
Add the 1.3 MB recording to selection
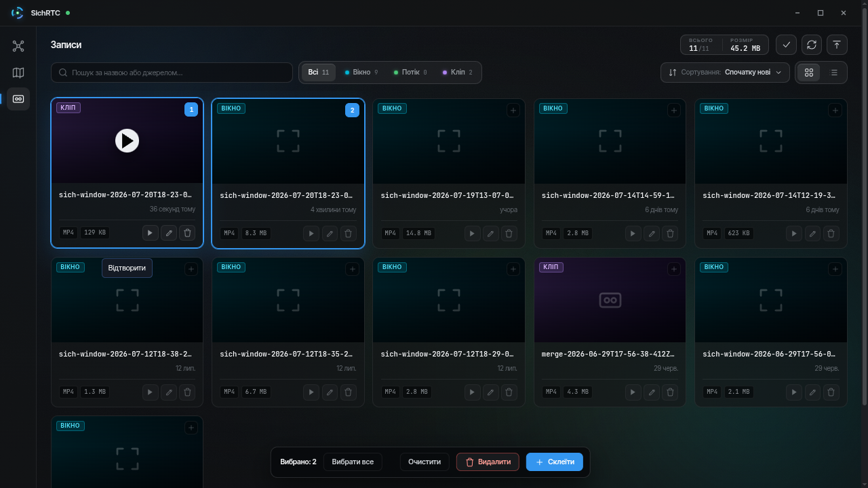point(191,269)
